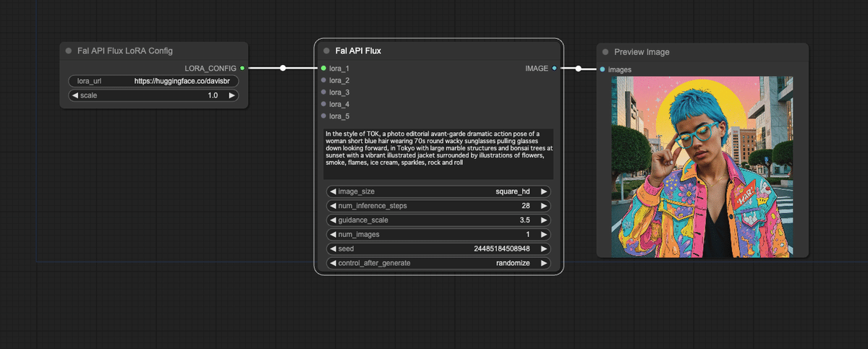Select the Fal API Flux LoRA Config title
Screen dimensions: 868x349
tap(125, 51)
